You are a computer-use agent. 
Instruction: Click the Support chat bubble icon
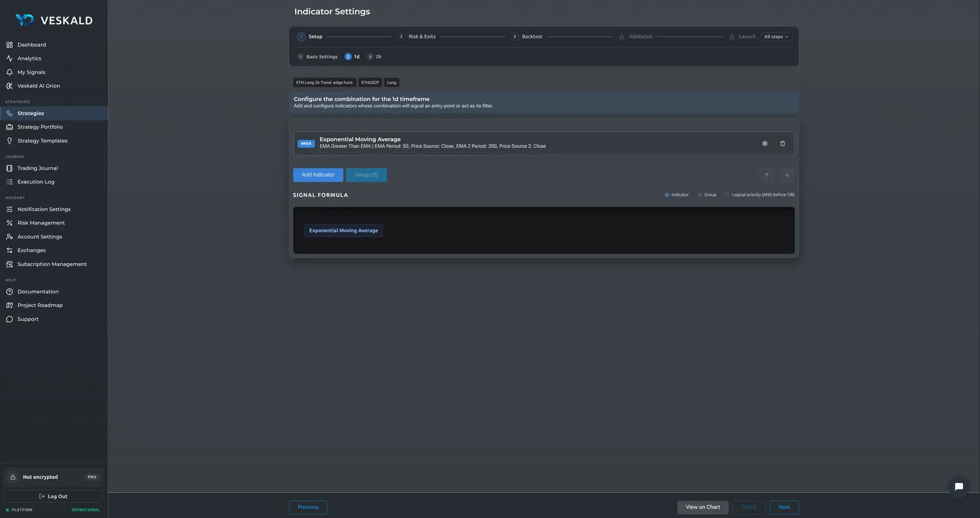point(9,319)
